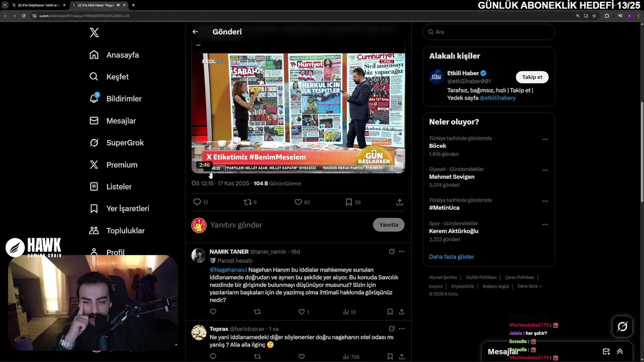Reload the page in the browser
Image resolution: width=644 pixels, height=362 pixels.
tap(23, 16)
